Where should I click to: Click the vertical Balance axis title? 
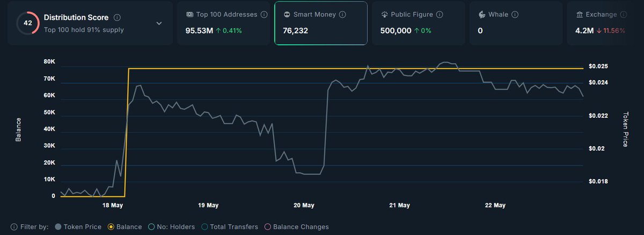(x=18, y=130)
